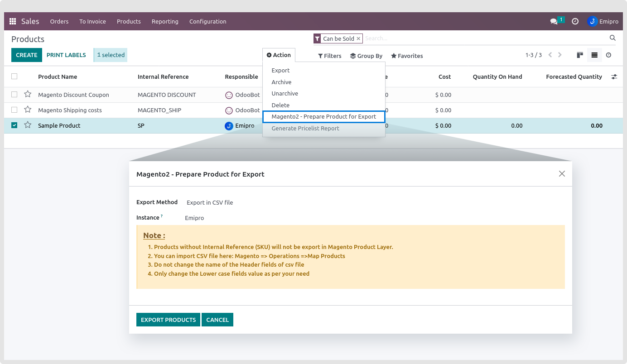Click the search magnifier icon

pos(613,38)
